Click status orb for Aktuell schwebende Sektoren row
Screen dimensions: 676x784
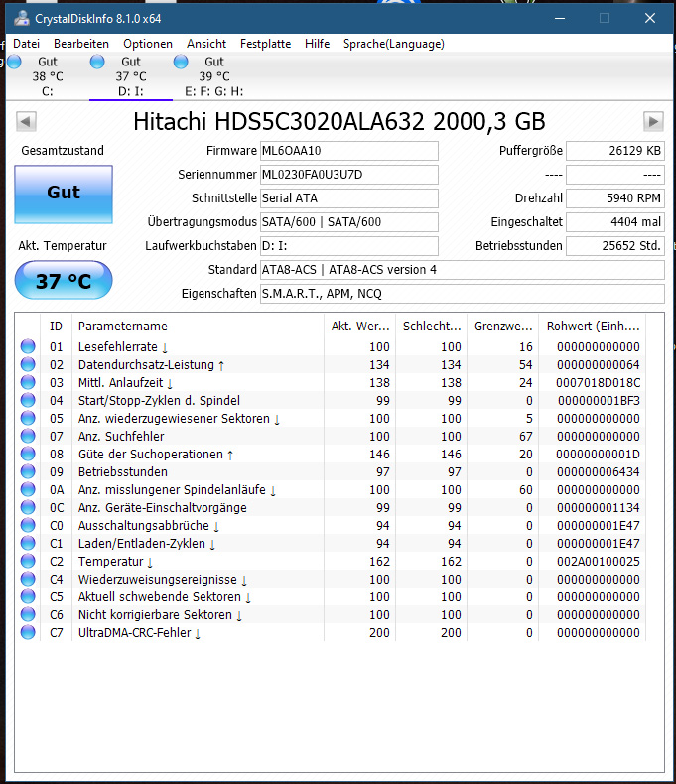coord(28,596)
